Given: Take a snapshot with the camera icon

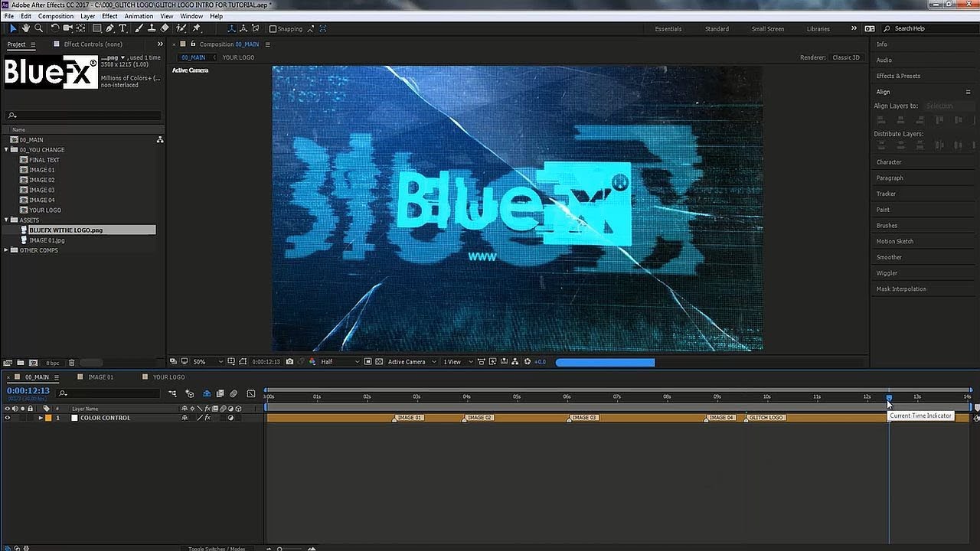Looking at the screenshot, I should tap(289, 362).
